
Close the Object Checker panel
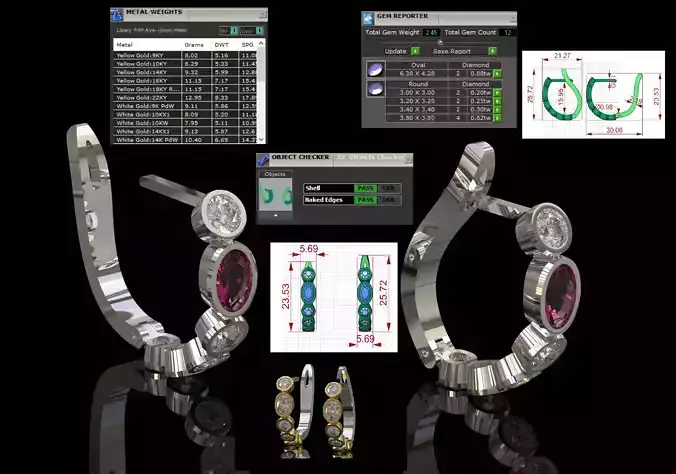pyautogui.click(x=408, y=160)
